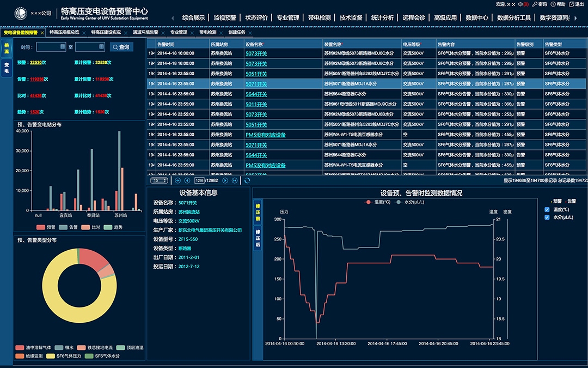Click the 查询 search button
Screen dimensions: 588x368
point(121,47)
